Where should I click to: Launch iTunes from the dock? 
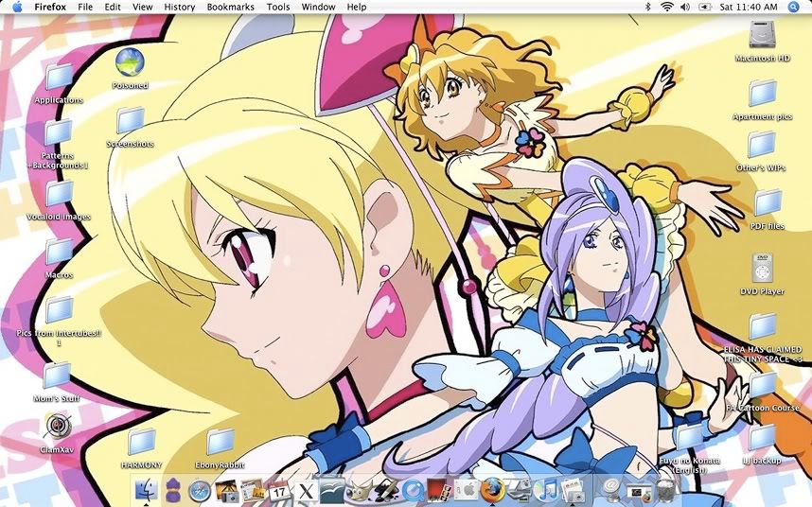click(x=545, y=490)
